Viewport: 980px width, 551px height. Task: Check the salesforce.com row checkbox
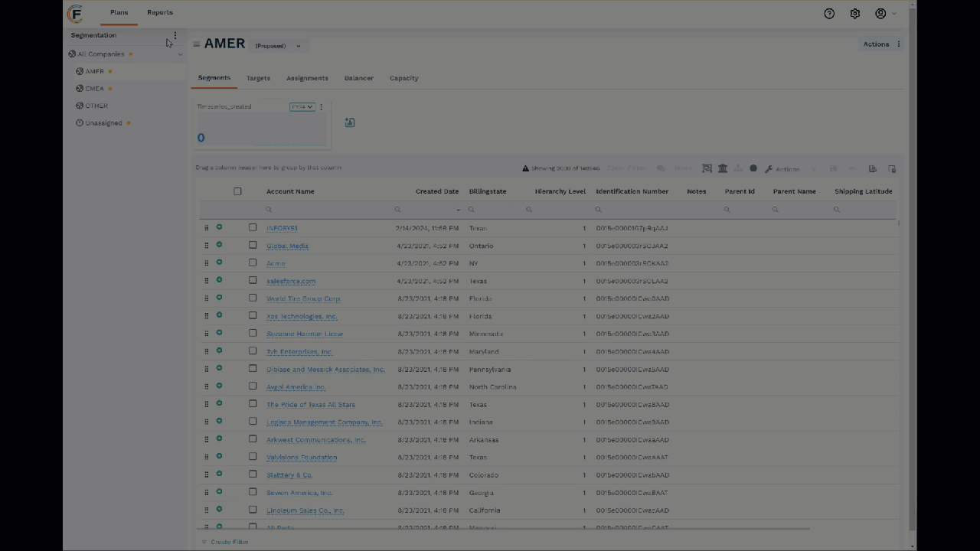(253, 280)
